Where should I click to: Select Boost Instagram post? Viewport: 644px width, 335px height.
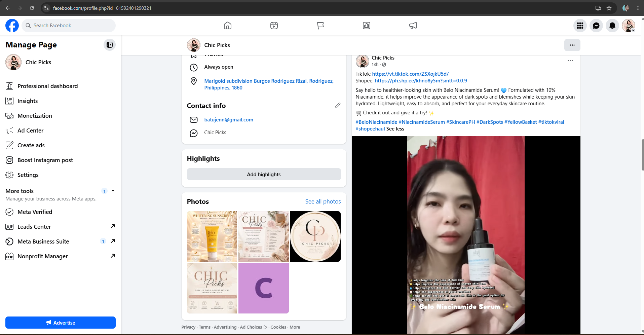[61, 160]
